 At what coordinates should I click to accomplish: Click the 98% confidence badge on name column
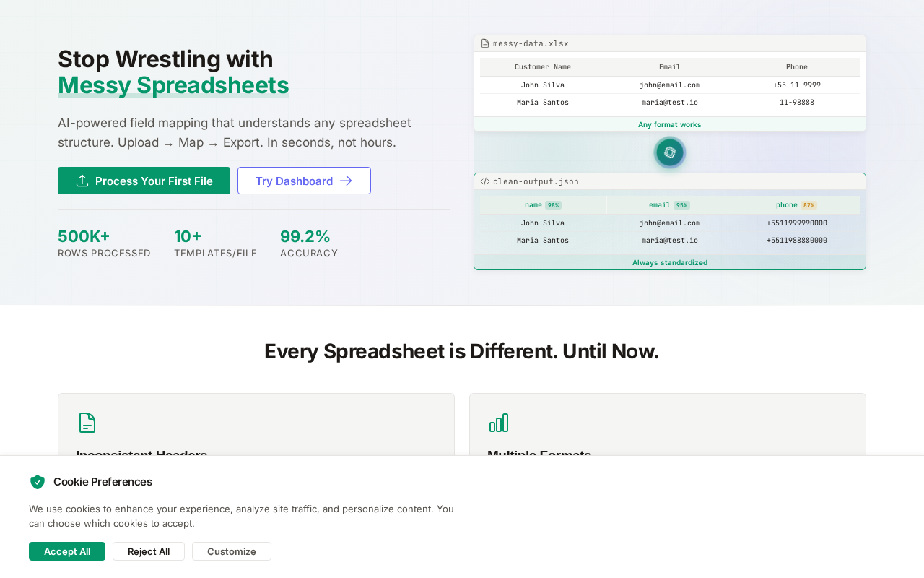(x=554, y=205)
